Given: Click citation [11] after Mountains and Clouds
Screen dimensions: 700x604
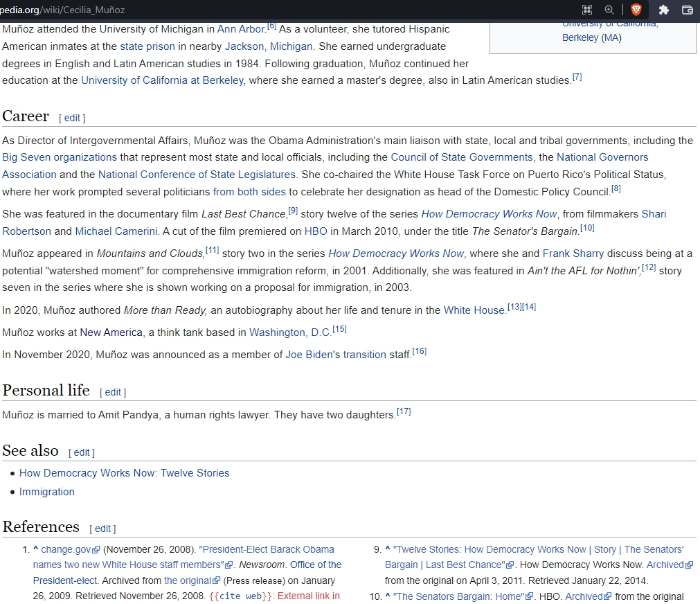Looking at the screenshot, I should (x=212, y=250).
